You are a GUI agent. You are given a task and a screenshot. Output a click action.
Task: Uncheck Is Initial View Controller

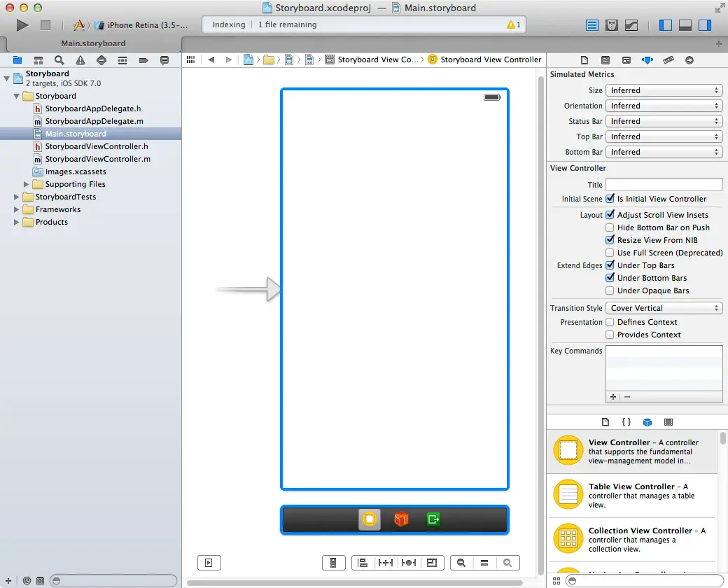(x=610, y=199)
